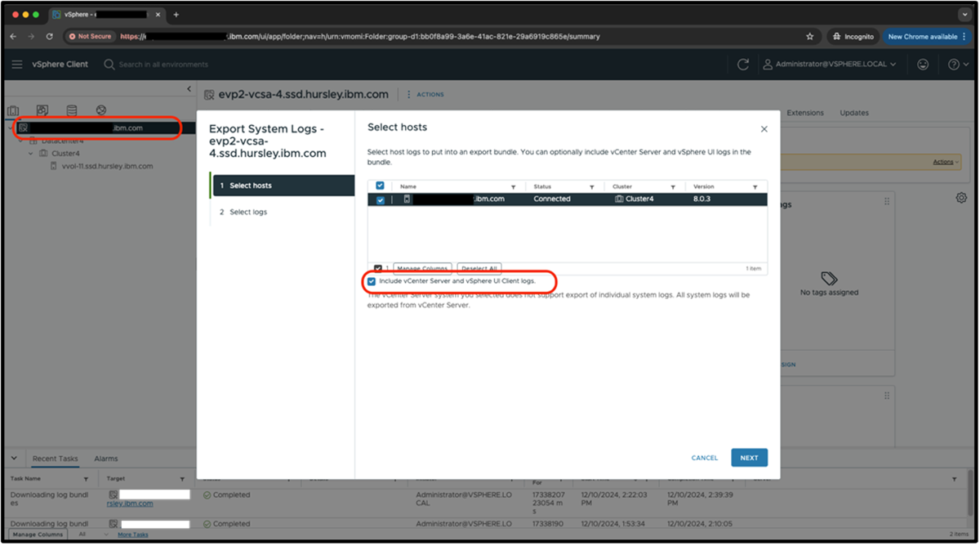The image size is (980, 546).
Task: Go back in the browser
Action: pyautogui.click(x=13, y=36)
